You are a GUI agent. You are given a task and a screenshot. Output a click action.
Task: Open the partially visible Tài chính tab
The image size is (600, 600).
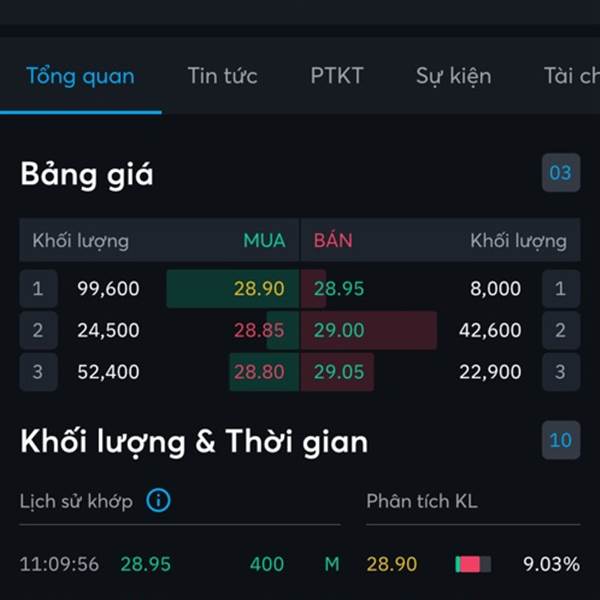coord(572,76)
